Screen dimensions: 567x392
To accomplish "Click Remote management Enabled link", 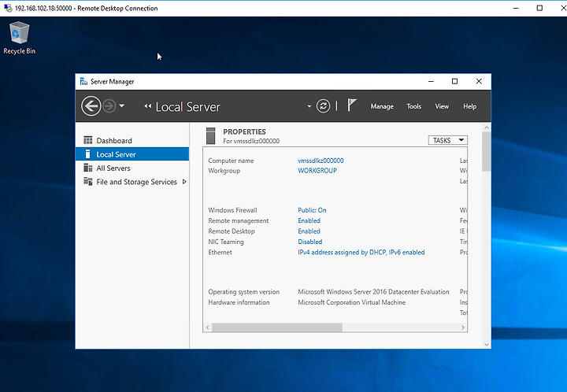I will [309, 220].
